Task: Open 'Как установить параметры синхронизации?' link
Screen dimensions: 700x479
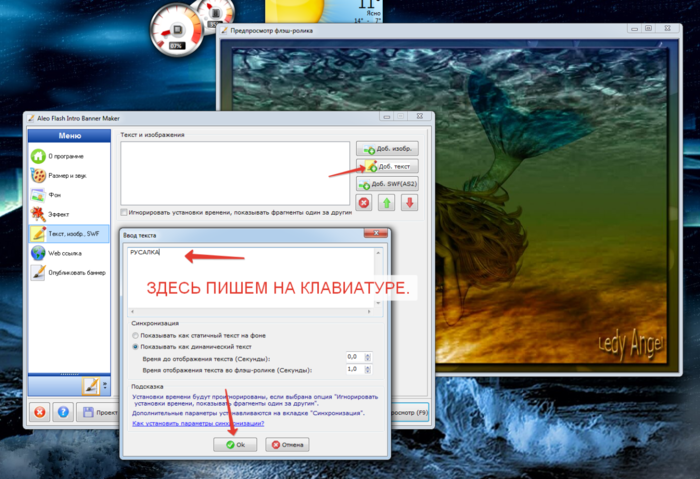Action: [x=194, y=423]
